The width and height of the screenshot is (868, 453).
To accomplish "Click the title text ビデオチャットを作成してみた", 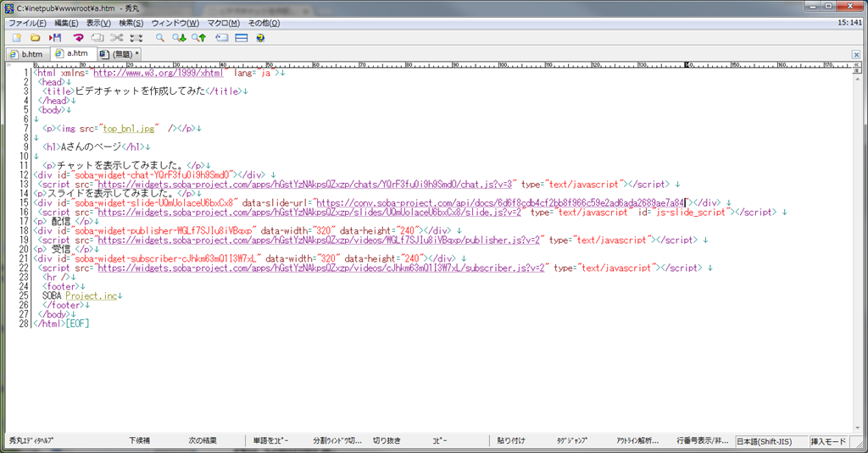I will 140,91.
